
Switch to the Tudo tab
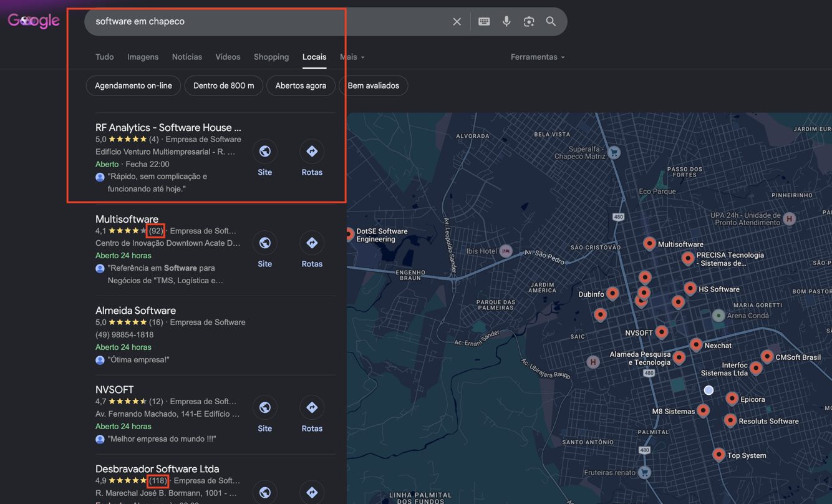pos(105,57)
